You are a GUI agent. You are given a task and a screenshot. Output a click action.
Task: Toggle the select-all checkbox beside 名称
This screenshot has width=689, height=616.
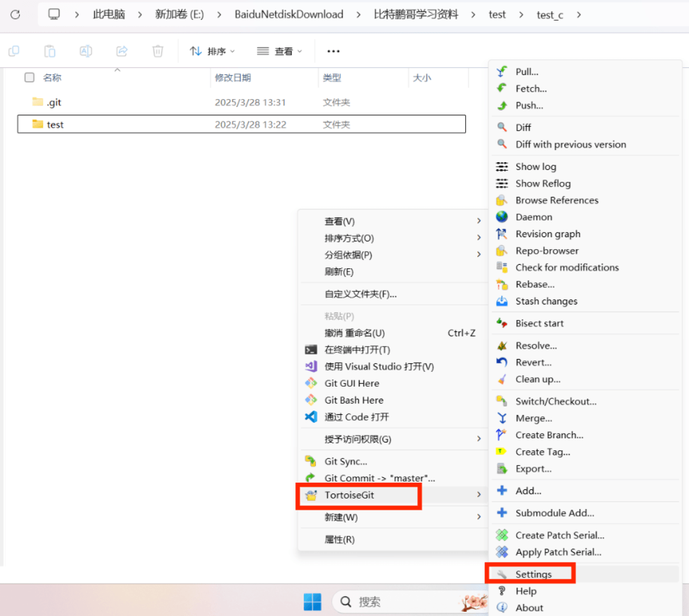29,77
